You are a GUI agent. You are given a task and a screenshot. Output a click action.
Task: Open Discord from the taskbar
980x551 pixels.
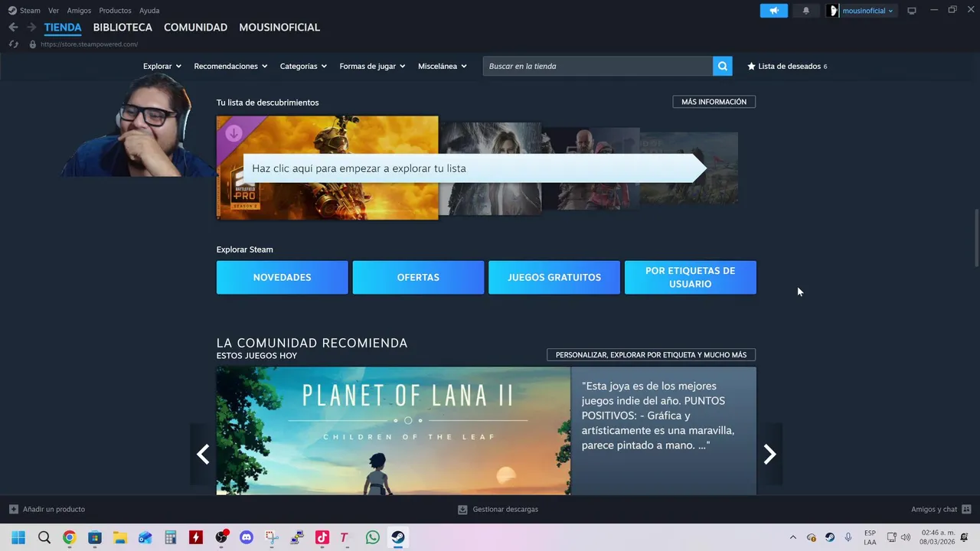pyautogui.click(x=247, y=537)
